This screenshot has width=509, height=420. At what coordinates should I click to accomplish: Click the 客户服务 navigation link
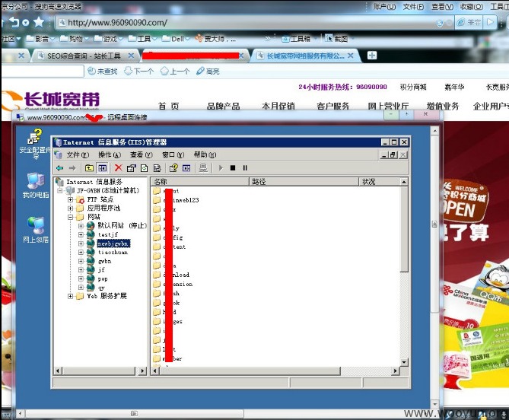[333, 106]
